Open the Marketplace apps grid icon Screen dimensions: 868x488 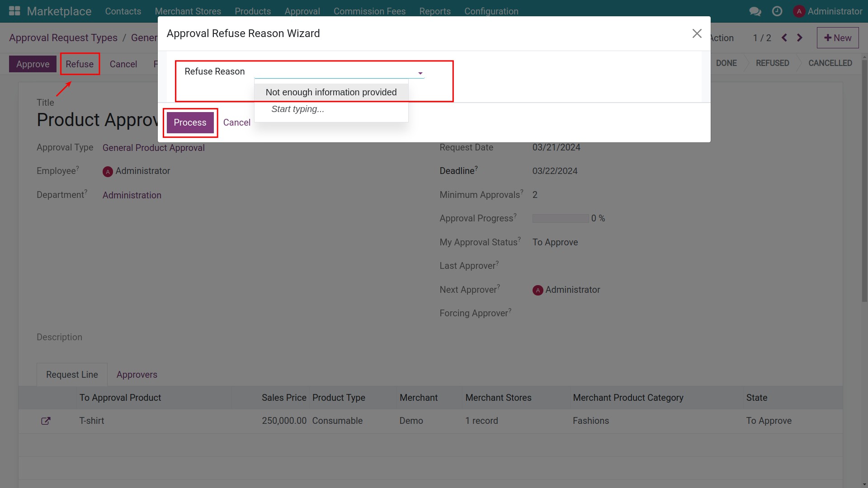(x=14, y=11)
